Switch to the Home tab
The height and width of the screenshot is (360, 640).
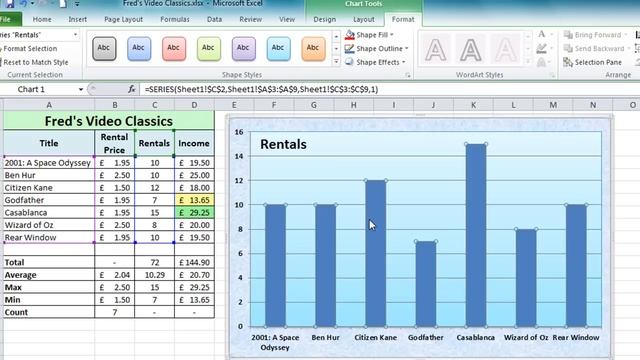click(x=42, y=19)
